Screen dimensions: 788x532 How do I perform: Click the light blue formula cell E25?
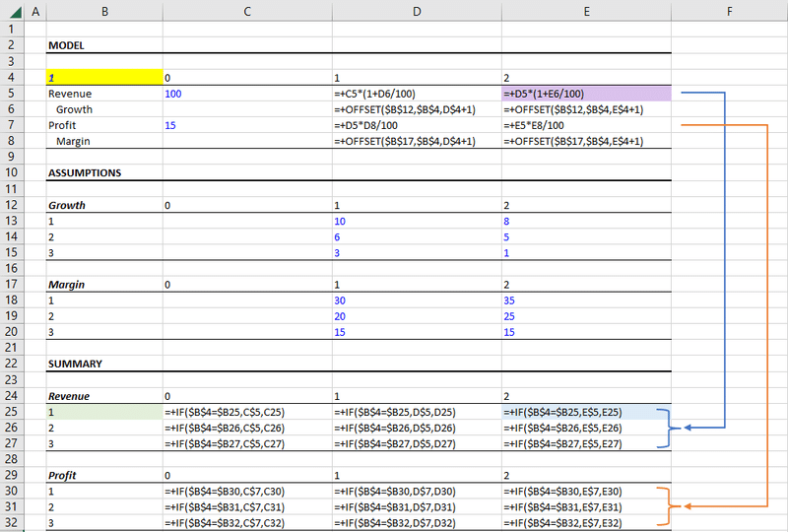point(586,412)
